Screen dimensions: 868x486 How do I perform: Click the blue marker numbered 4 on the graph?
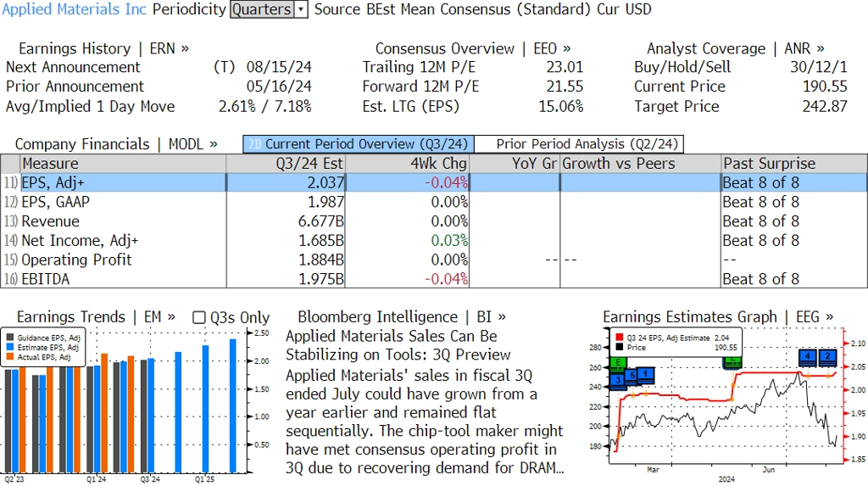[x=808, y=357]
